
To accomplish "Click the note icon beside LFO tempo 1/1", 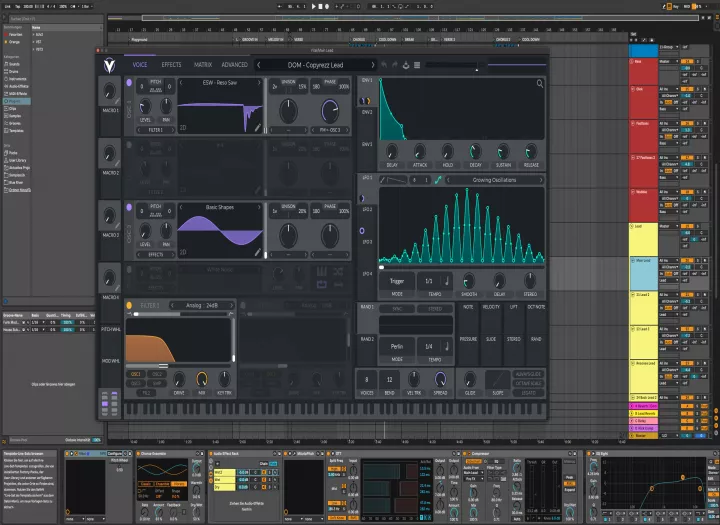I will 446,281.
